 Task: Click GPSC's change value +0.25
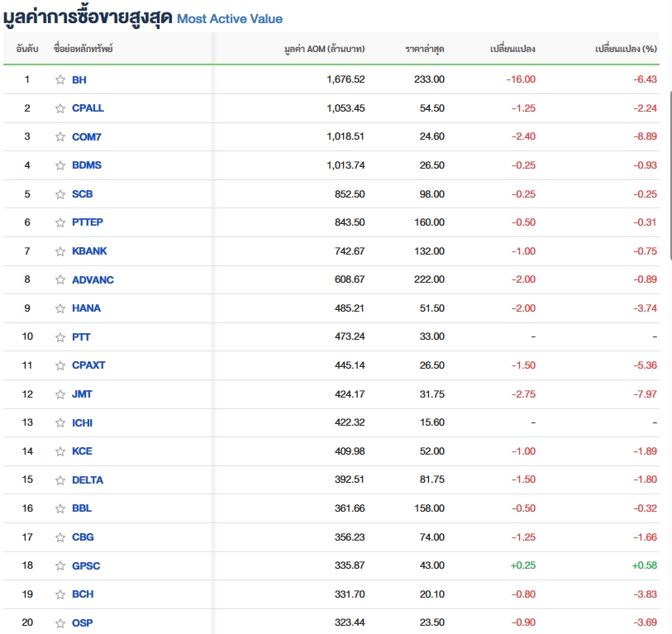[523, 565]
